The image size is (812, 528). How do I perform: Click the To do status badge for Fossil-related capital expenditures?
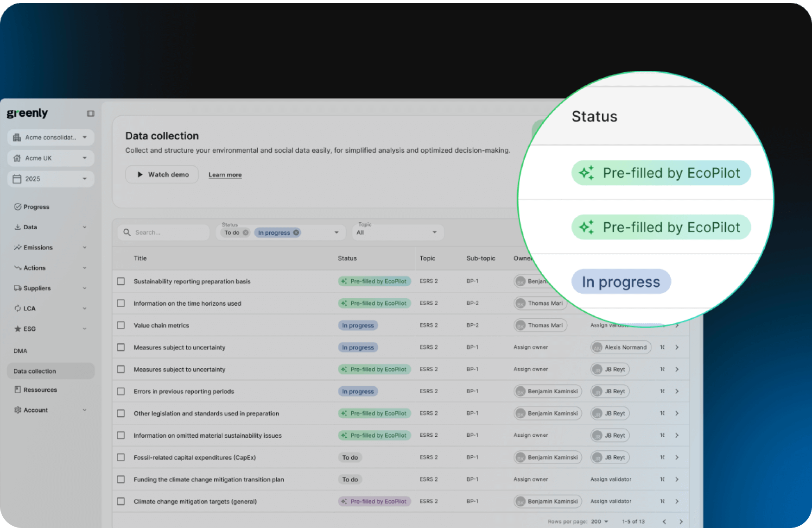(x=350, y=458)
